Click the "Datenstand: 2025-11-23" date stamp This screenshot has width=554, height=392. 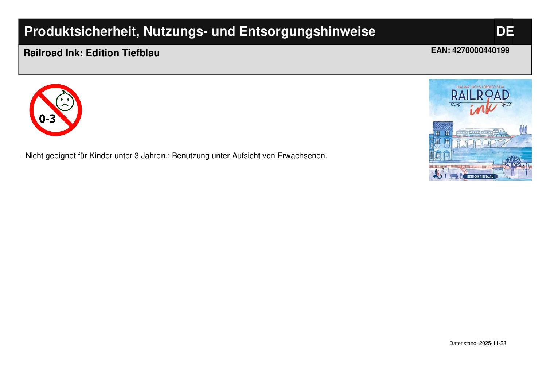click(x=477, y=343)
